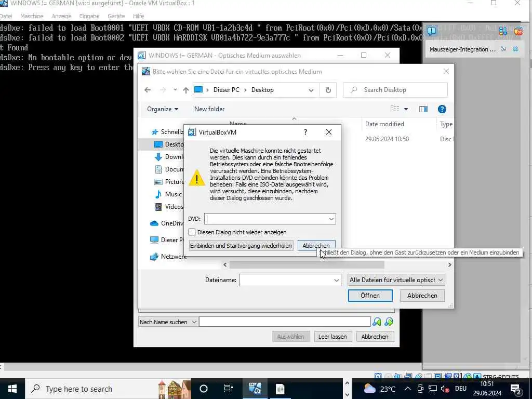Click 'Dieser PC' in the address breadcrumb

227,90
